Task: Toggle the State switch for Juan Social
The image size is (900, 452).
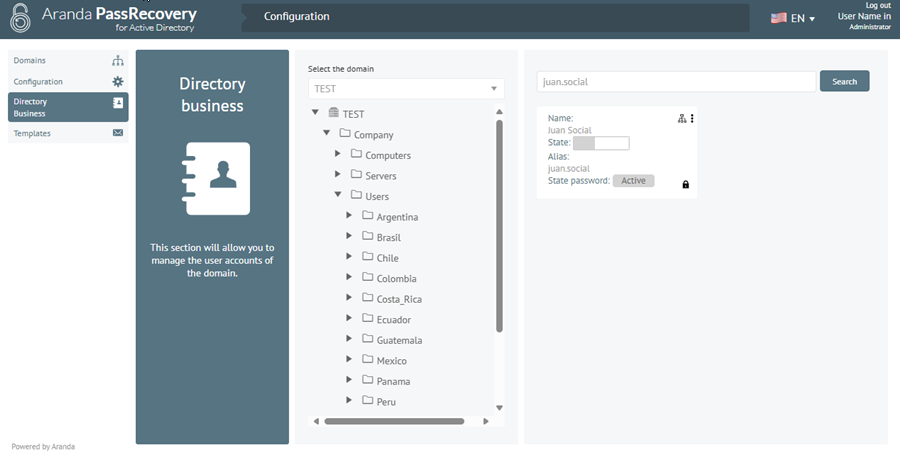Action: (601, 143)
